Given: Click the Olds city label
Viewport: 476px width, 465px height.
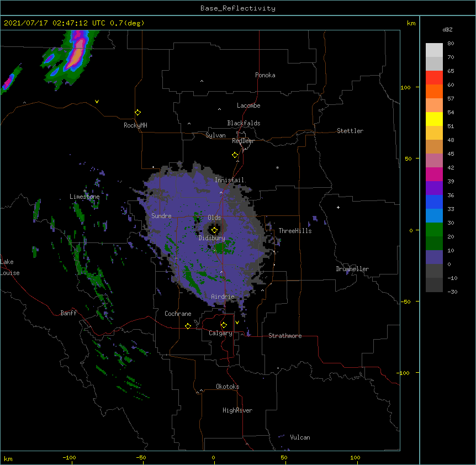Looking at the screenshot, I should click(x=214, y=218).
